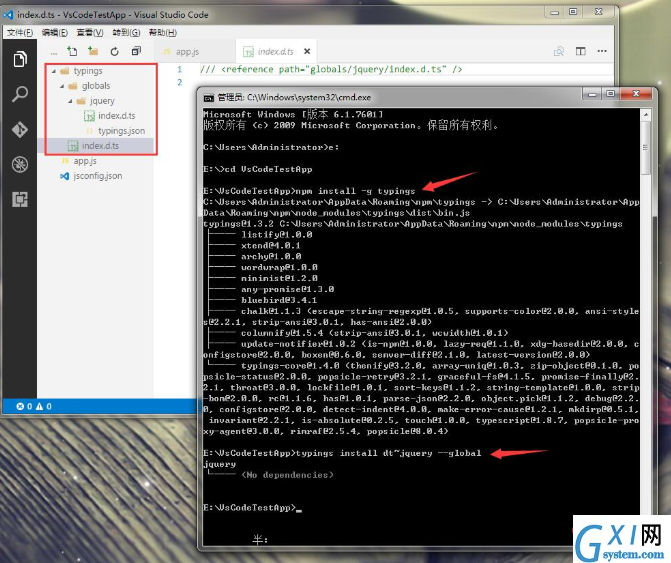This screenshot has width=671, height=563.
Task: Click the 'npm install -g typings' command line
Action: 309,191
